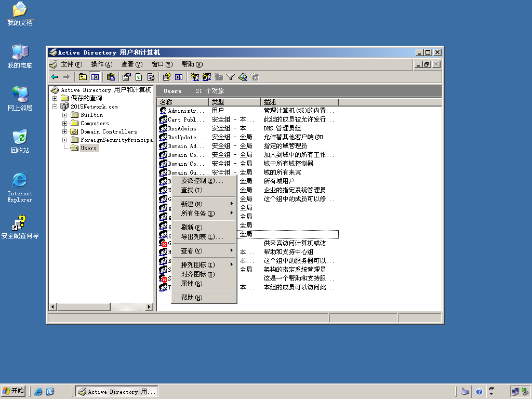532x399 pixels.
Task: Click the Paste clipboard toolbar icon
Action: pyautogui.click(x=111, y=77)
